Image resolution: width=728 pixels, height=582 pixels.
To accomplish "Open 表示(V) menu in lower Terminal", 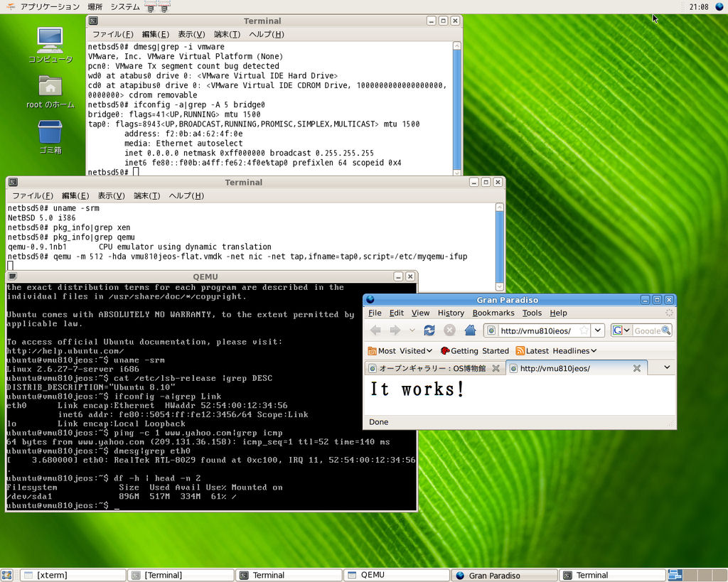I will (111, 195).
